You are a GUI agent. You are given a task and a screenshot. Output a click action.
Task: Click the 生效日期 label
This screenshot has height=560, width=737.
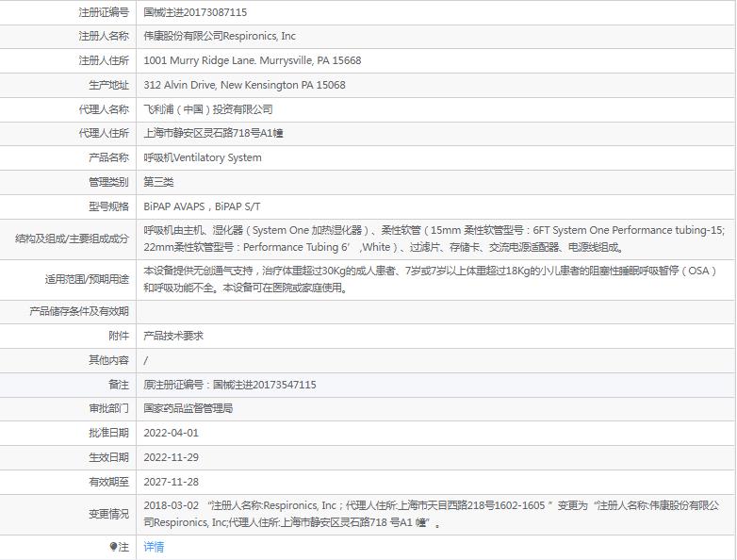coord(108,457)
